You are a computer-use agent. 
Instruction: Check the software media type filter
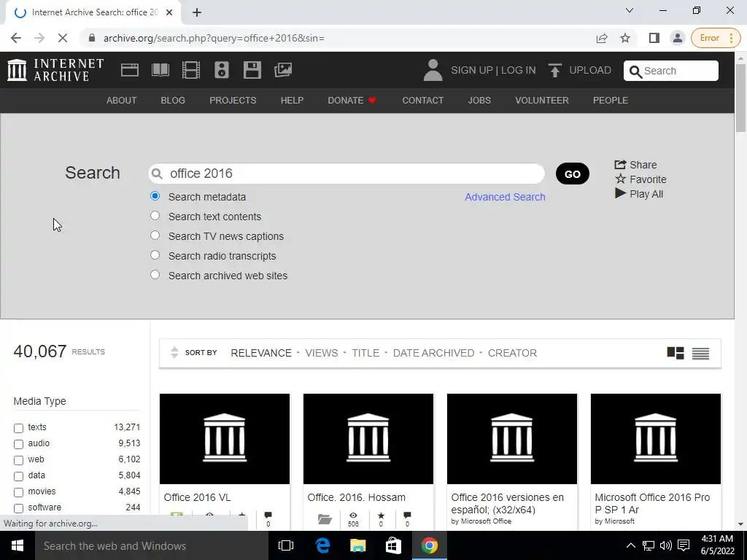tap(18, 508)
